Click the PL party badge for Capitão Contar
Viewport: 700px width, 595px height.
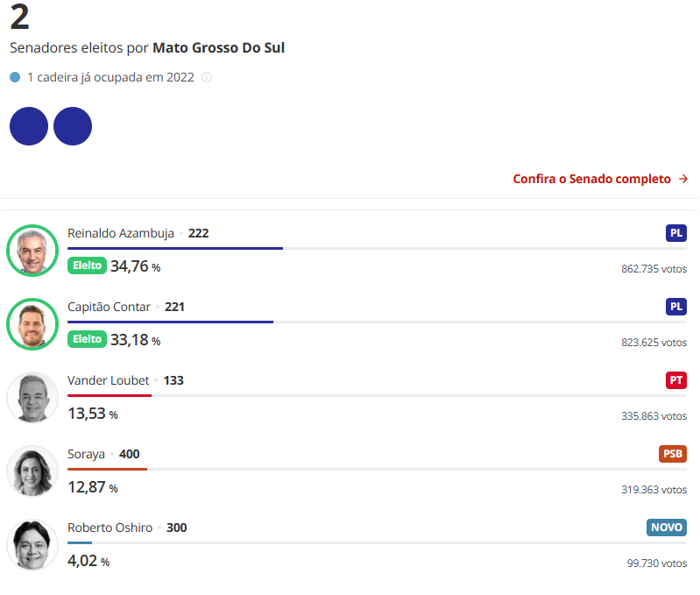pos(675,307)
